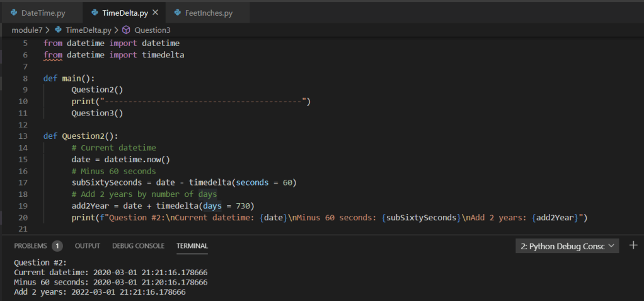Click line number 13 in the gutter
Screen dimensions: 644x301
coord(25,136)
